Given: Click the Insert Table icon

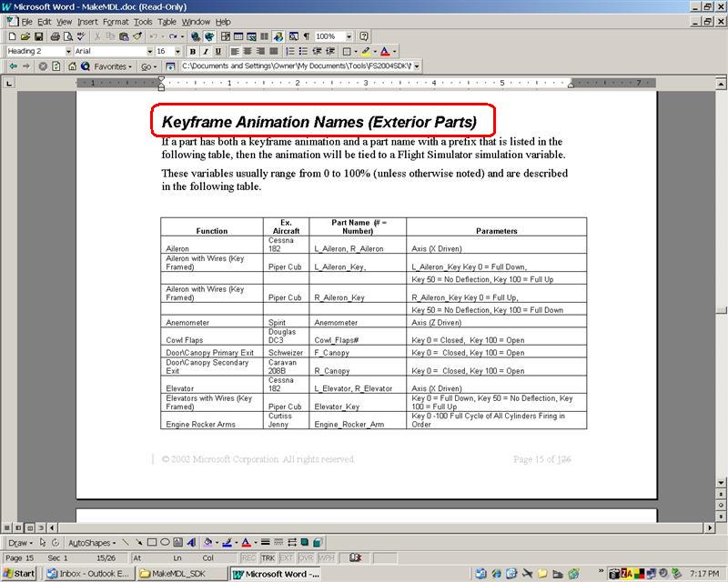Looking at the screenshot, I should 238,36.
